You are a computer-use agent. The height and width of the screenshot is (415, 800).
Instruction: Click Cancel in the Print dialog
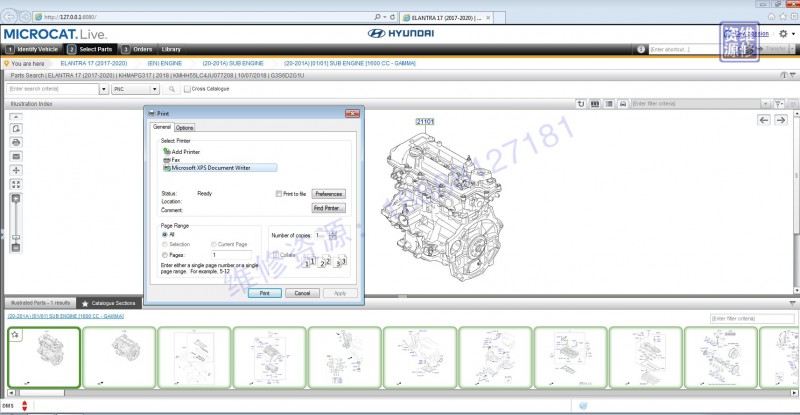[302, 293]
